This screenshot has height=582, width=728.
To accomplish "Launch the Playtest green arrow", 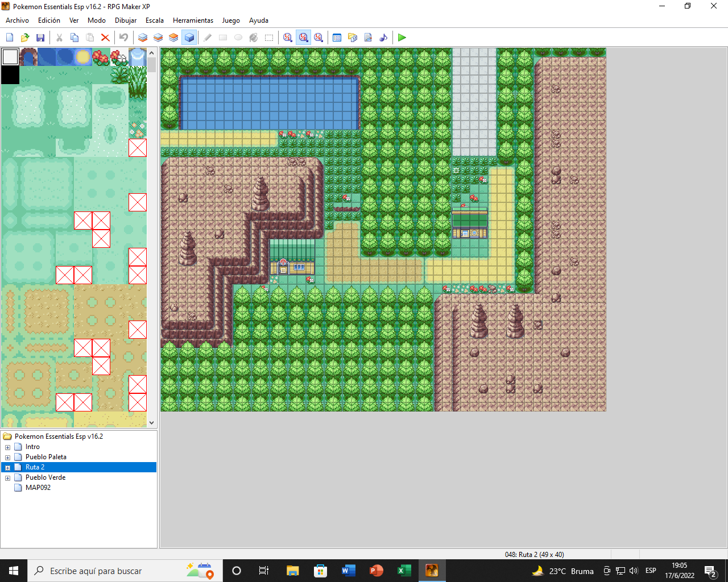I will pyautogui.click(x=402, y=38).
